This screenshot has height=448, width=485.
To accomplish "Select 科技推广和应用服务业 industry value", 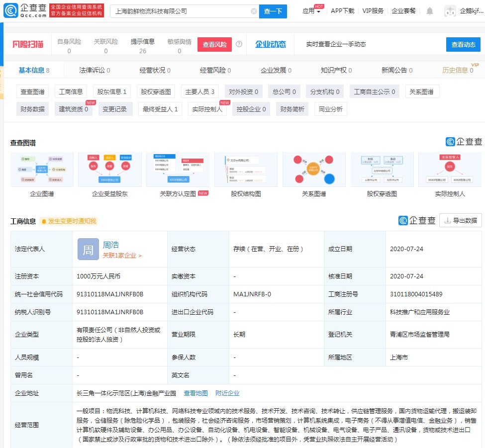I will tap(419, 312).
